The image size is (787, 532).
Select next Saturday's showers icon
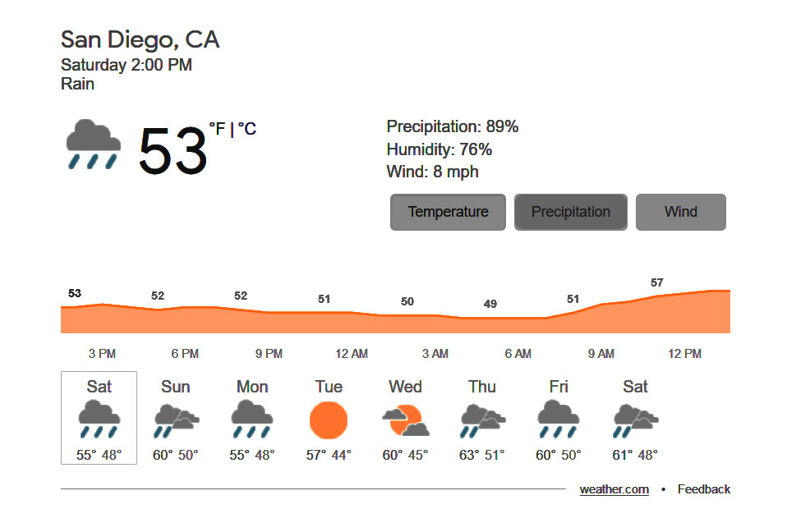pyautogui.click(x=635, y=420)
